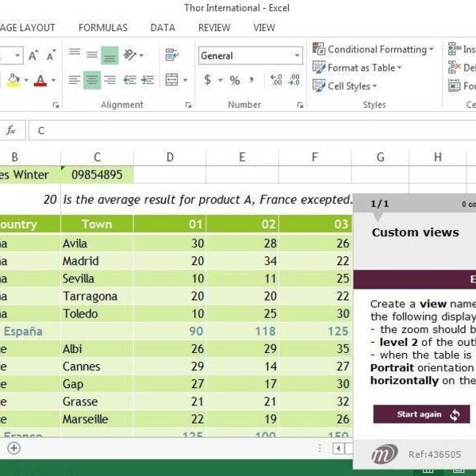Click the Wrap Text icon
This screenshot has width=476, height=476.
(x=172, y=55)
